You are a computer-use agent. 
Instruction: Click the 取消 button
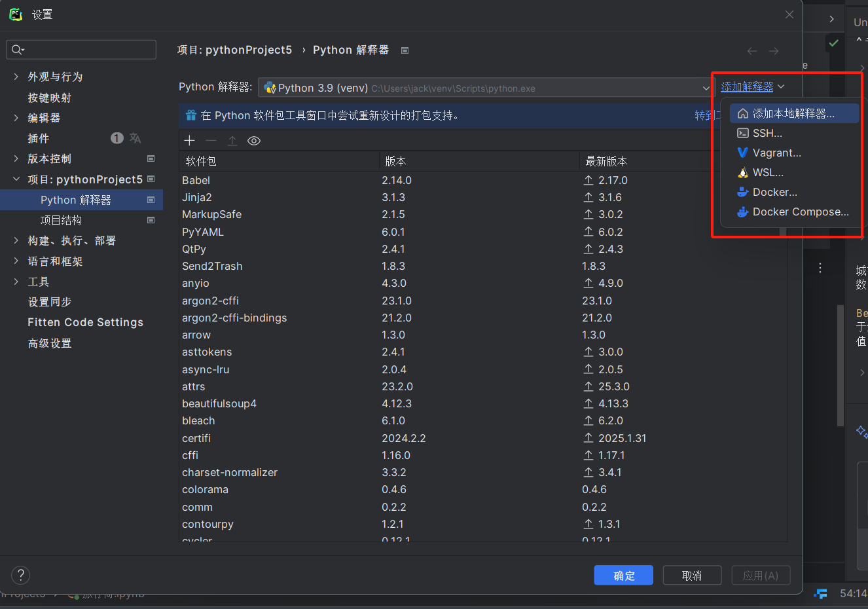[x=692, y=576]
